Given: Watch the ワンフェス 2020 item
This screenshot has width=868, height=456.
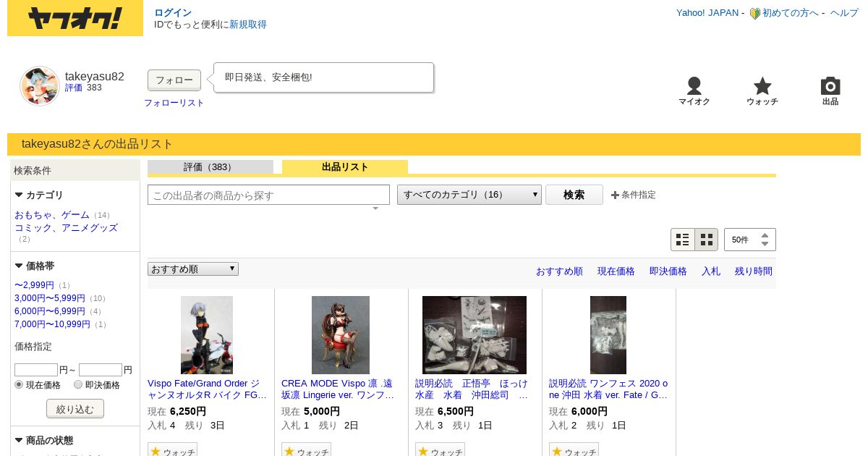Looking at the screenshot, I should tap(574, 452).
